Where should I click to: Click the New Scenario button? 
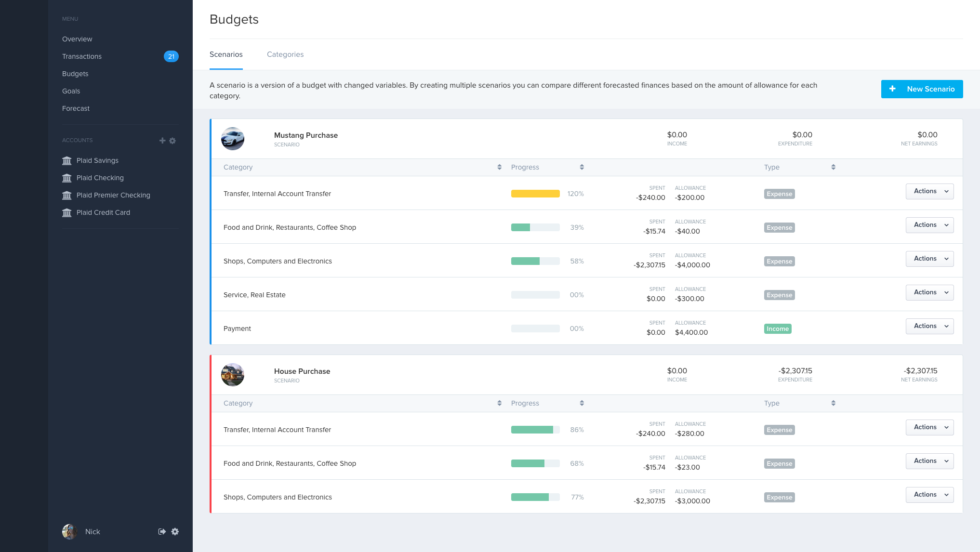tap(922, 89)
